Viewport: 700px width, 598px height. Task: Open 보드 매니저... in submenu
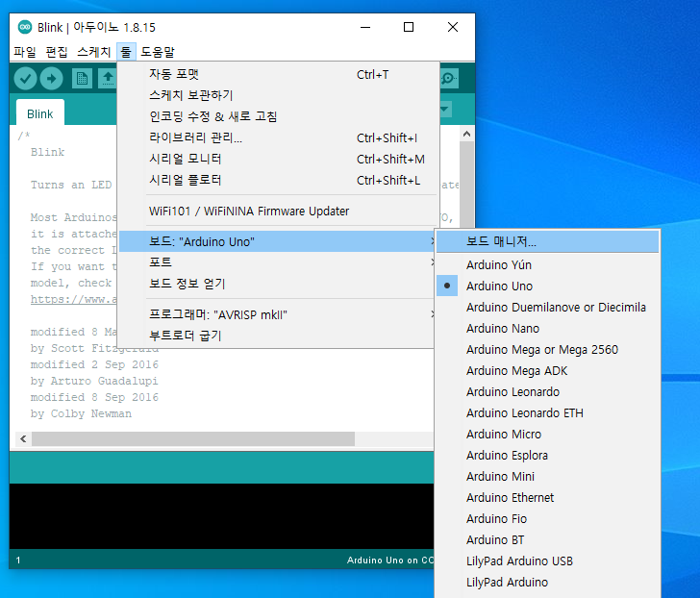tap(547, 241)
